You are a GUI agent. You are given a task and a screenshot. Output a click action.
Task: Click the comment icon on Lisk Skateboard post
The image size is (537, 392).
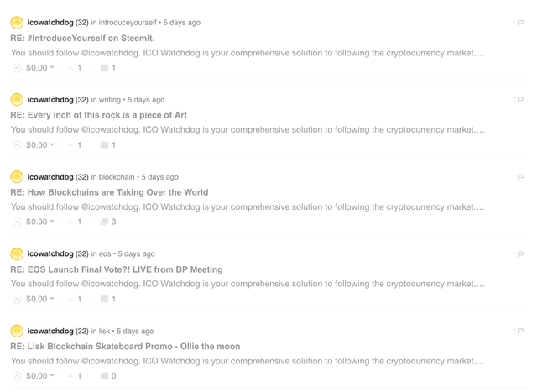click(104, 376)
